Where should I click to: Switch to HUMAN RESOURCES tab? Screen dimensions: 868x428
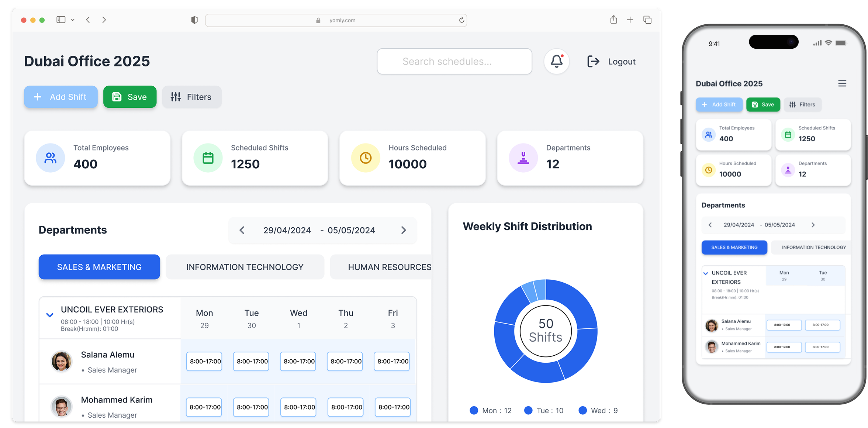(x=381, y=267)
